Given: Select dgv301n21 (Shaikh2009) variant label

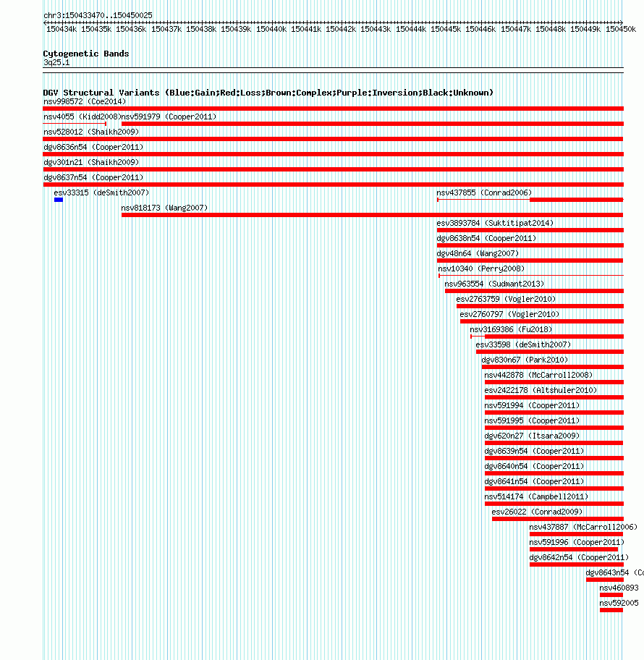Looking at the screenshot, I should [x=91, y=162].
